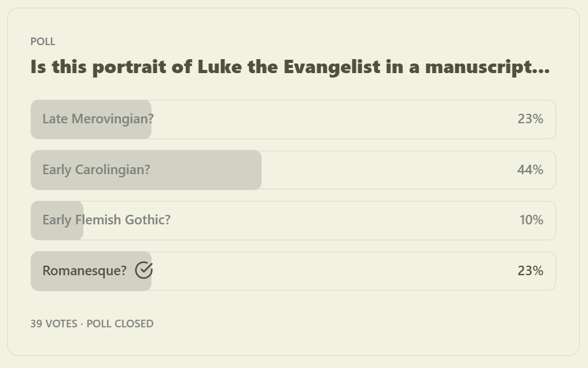Click the checkmark icon beside Romanesque
588x368 pixels.
point(144,270)
